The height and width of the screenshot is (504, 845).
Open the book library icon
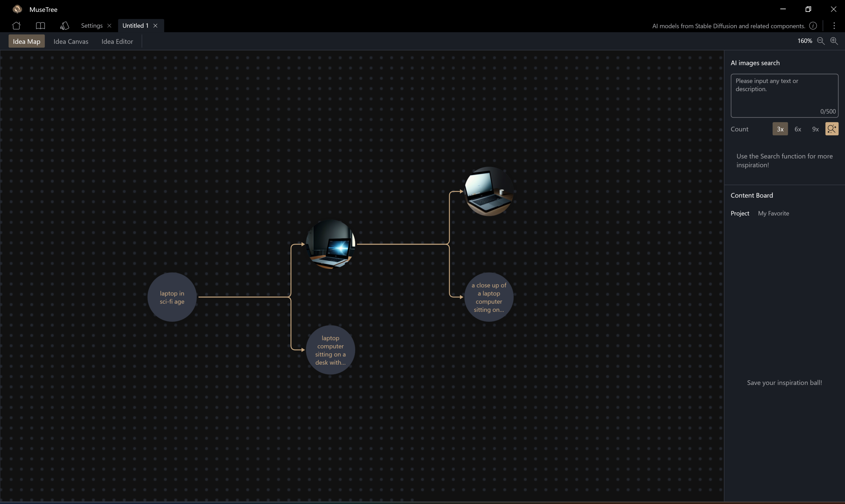pos(40,26)
